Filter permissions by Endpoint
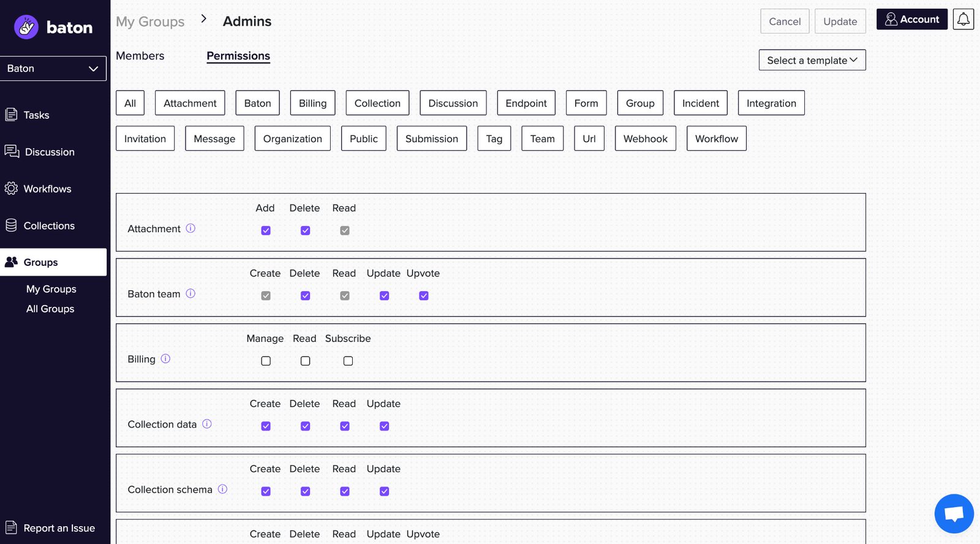The height and width of the screenshot is (544, 980). [x=526, y=103]
